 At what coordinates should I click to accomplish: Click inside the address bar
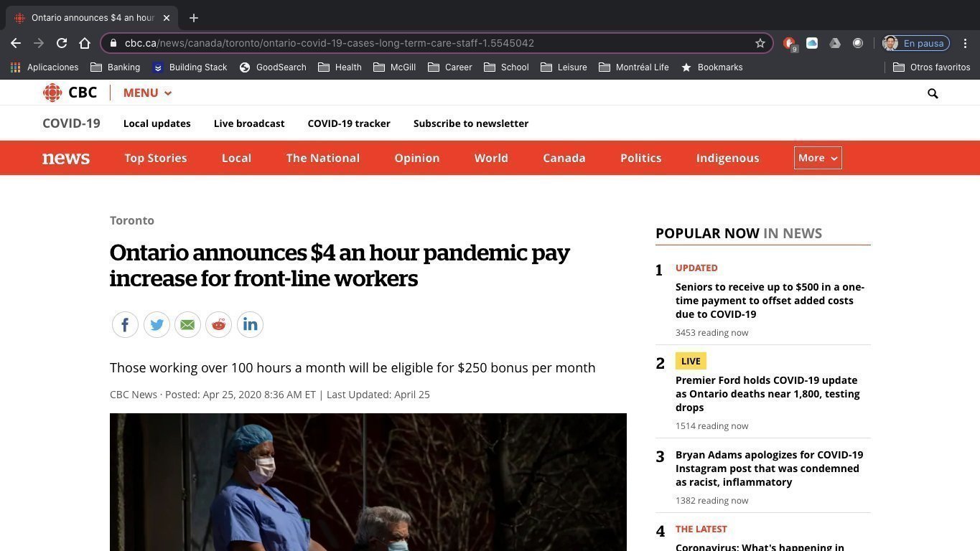coord(431,43)
